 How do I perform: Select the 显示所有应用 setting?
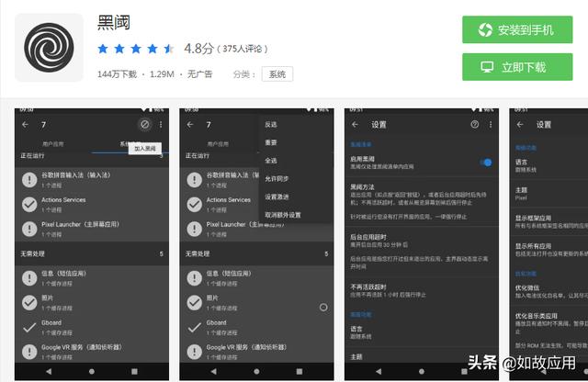549,250
